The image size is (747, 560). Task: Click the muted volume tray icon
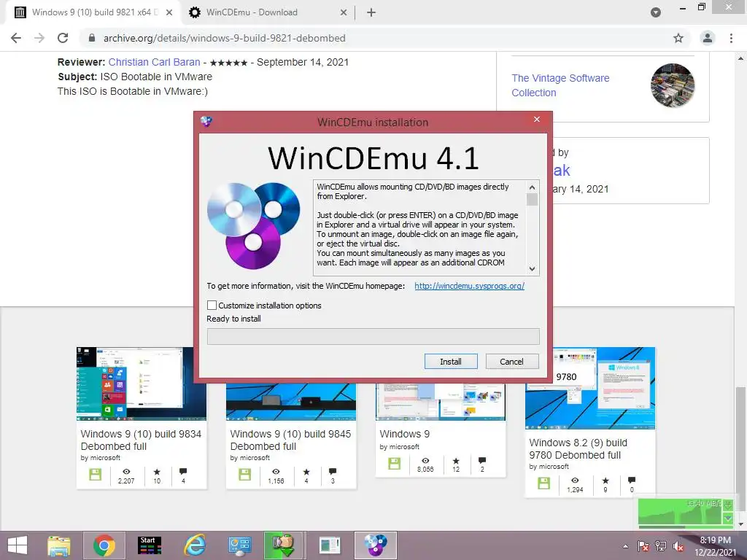[678, 546]
